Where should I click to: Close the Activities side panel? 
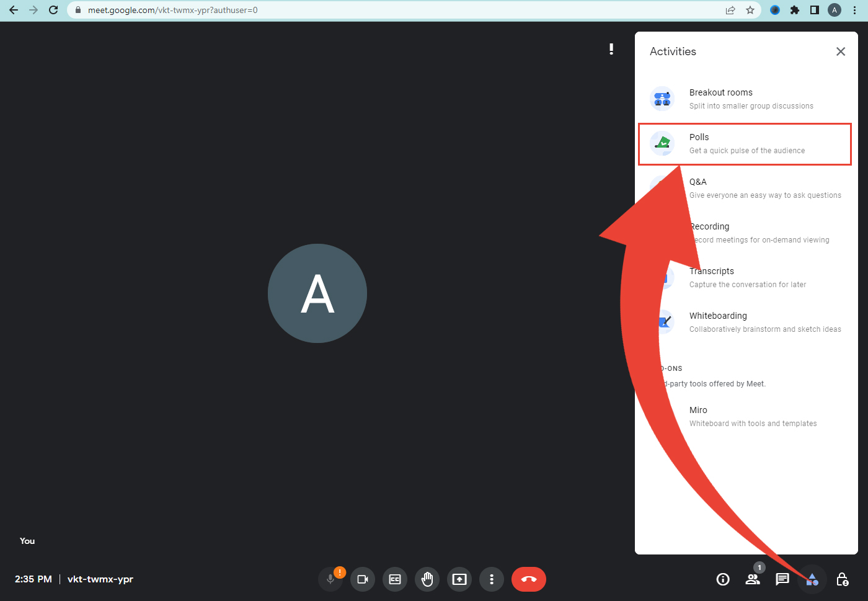(x=841, y=51)
